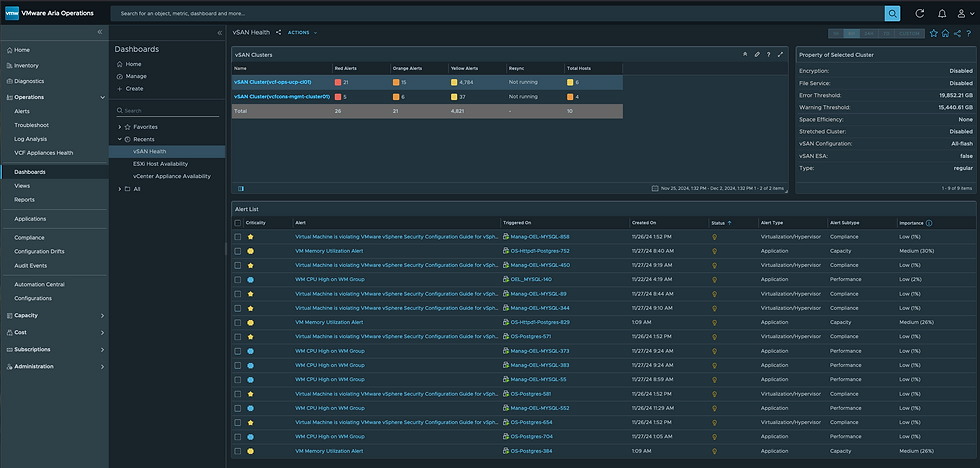Open the Actions dropdown menu
The image size is (980, 468).
[x=302, y=32]
